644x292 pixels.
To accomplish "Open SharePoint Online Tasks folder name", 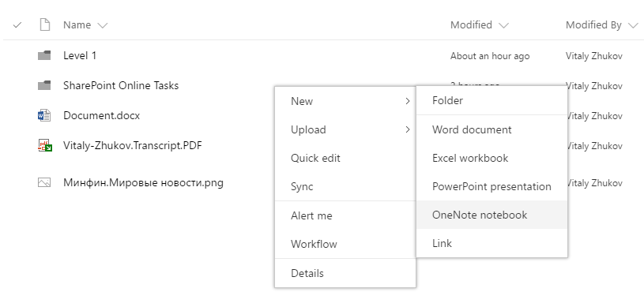I will pos(121,85).
